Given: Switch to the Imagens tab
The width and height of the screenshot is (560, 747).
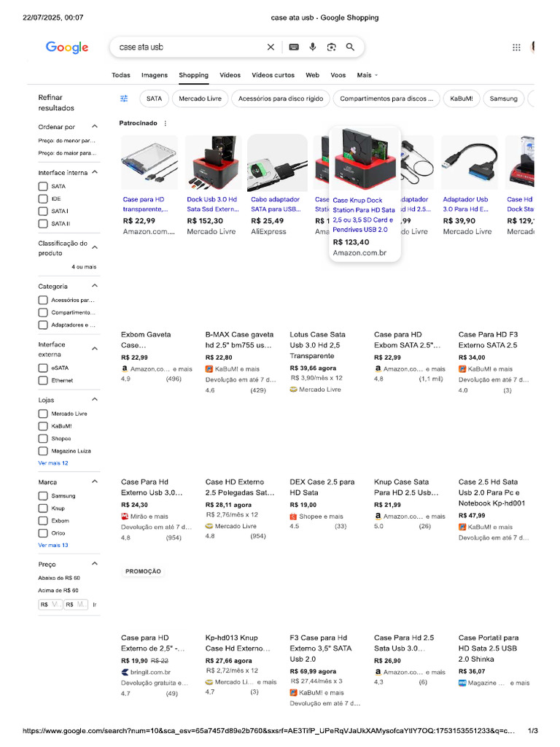Looking at the screenshot, I should (x=155, y=75).
